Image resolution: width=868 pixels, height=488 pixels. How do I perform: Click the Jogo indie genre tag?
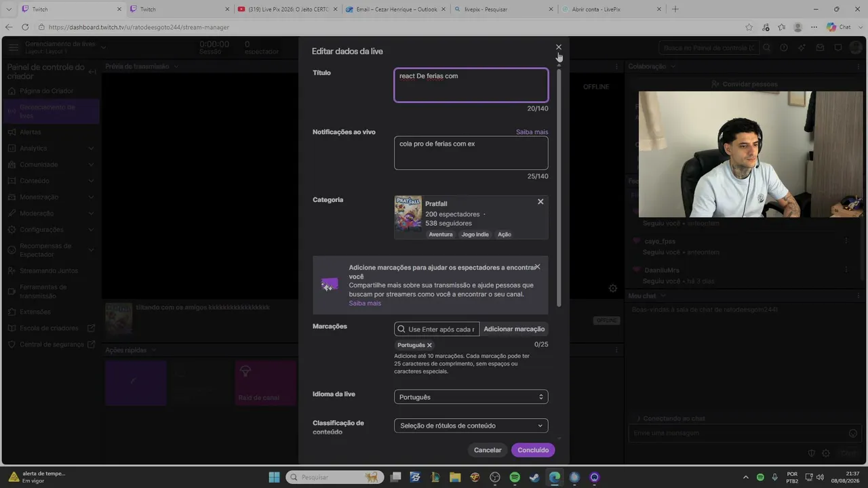click(x=475, y=235)
